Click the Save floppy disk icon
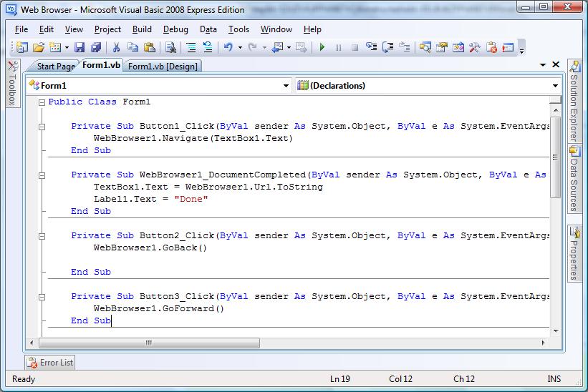The image size is (588, 392). coord(79,47)
